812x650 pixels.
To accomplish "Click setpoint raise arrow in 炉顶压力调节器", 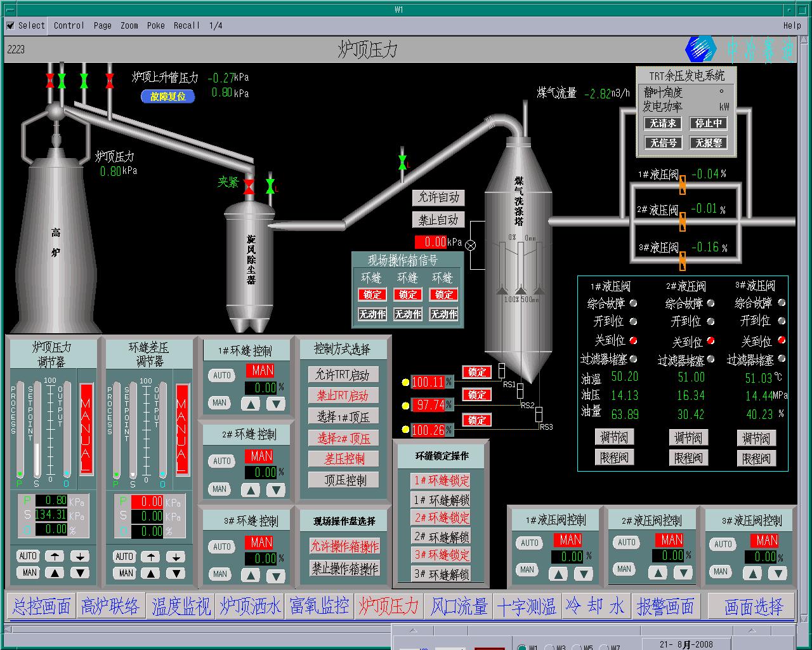I will tap(55, 556).
